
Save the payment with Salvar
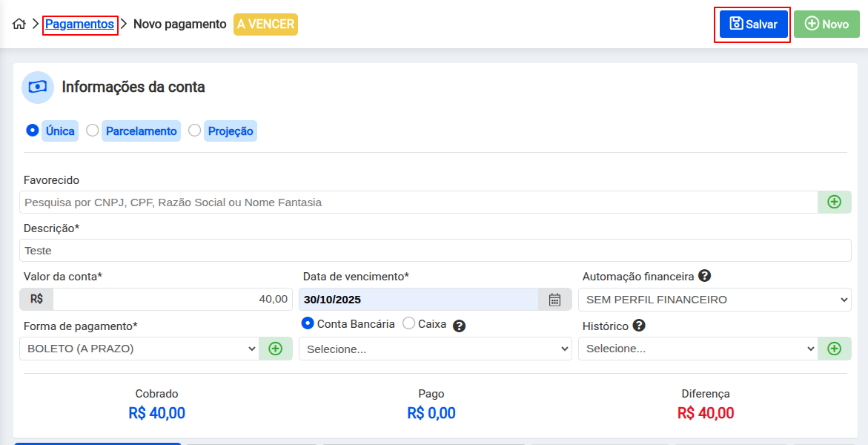tap(753, 24)
